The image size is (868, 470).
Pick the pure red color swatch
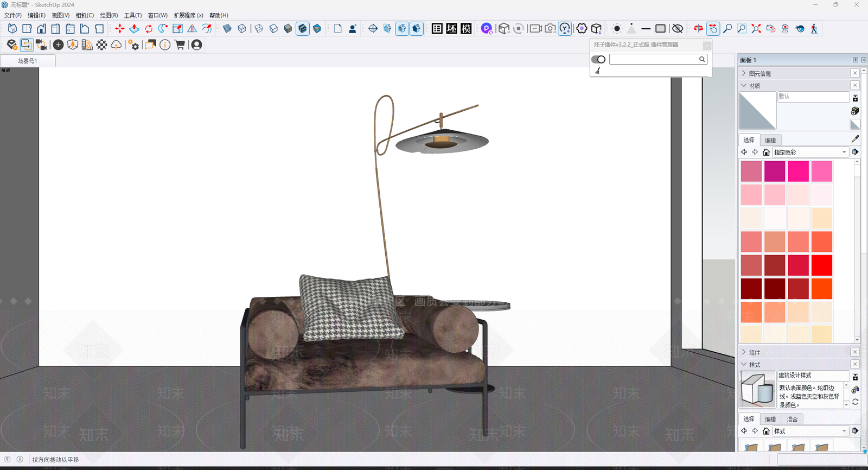click(822, 265)
